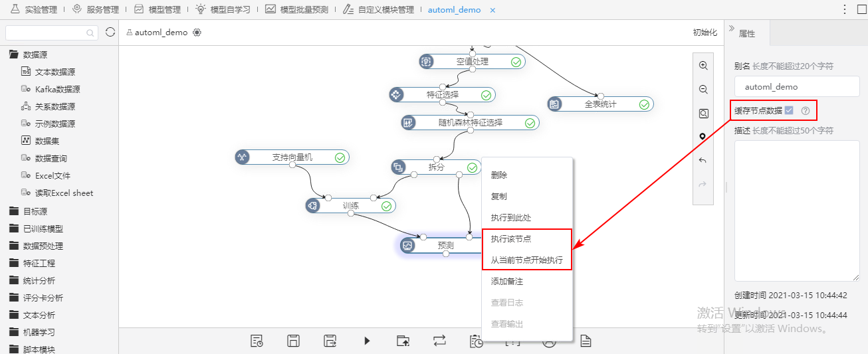
Task: Open the 属性 panel tab
Action: tap(746, 33)
